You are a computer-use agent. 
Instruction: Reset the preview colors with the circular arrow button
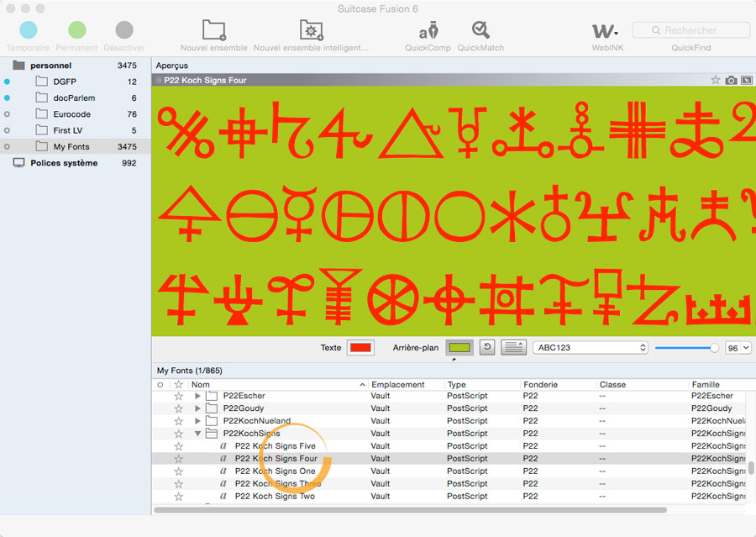[x=487, y=347]
